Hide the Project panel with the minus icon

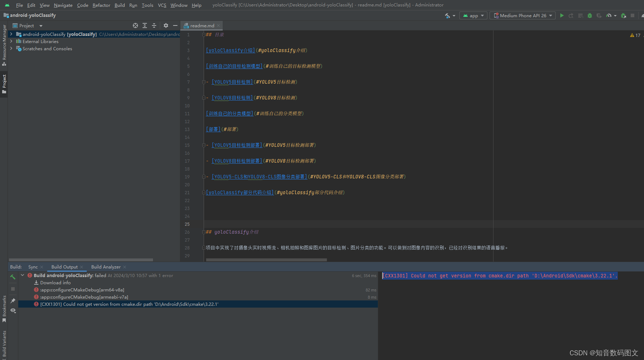pos(175,25)
